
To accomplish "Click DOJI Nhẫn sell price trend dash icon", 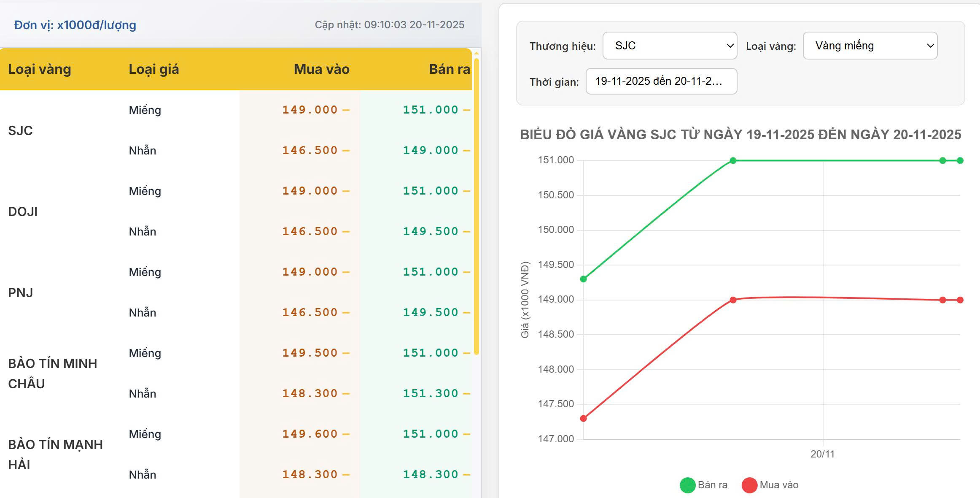I will click(x=466, y=232).
